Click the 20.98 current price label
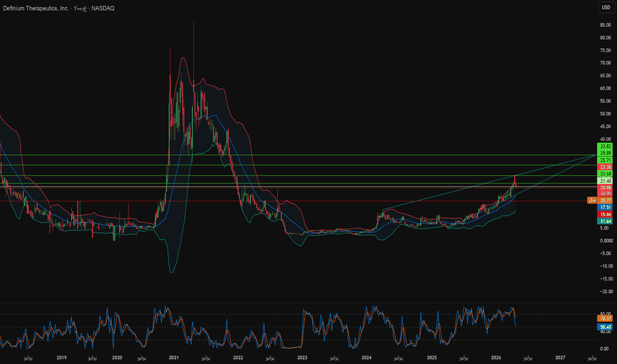The image size is (617, 364). click(605, 188)
